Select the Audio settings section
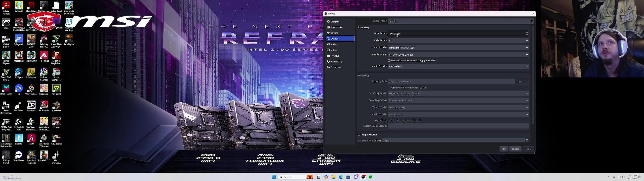Viewport: 644px width, 181px height. 340,44
